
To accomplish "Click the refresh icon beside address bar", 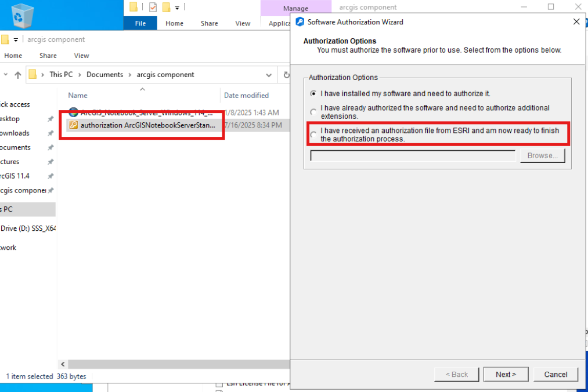I will [286, 75].
